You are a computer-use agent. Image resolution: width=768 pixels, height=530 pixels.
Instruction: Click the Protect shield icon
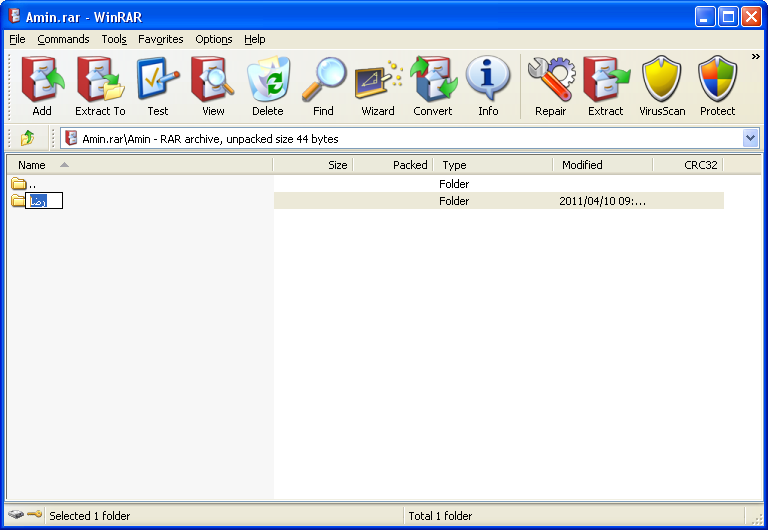pos(717,85)
